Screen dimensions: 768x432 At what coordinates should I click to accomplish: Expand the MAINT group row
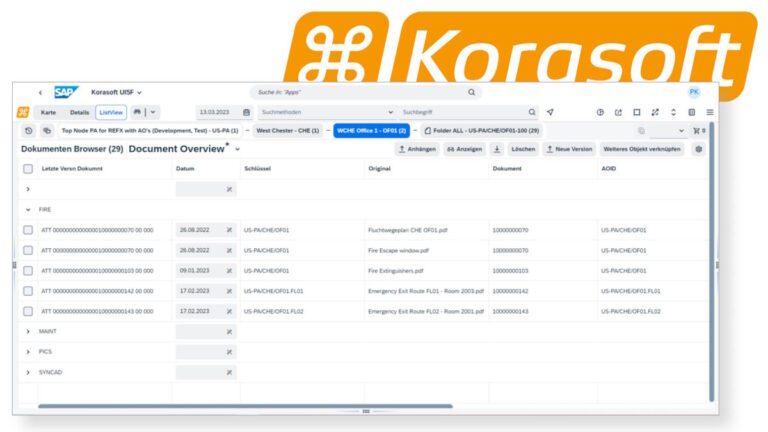tap(28, 331)
